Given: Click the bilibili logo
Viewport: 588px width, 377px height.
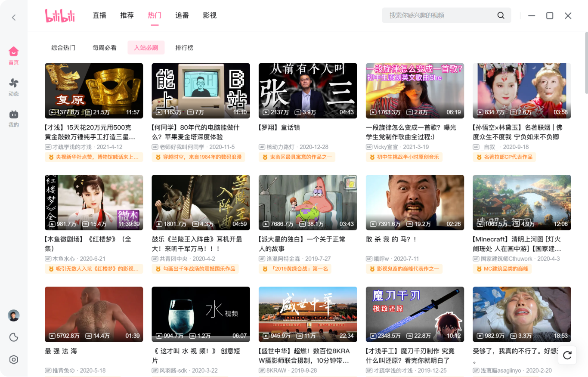Looking at the screenshot, I should [60, 15].
